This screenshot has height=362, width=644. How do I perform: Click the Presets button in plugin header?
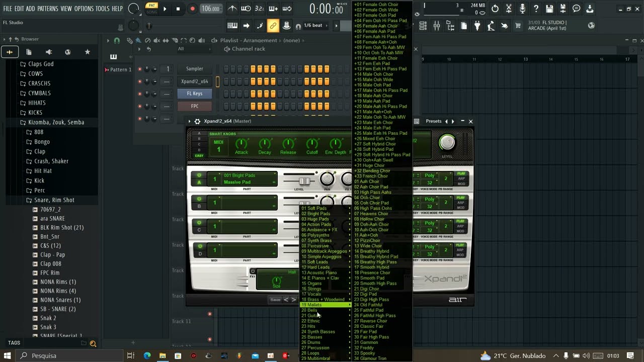click(x=433, y=121)
